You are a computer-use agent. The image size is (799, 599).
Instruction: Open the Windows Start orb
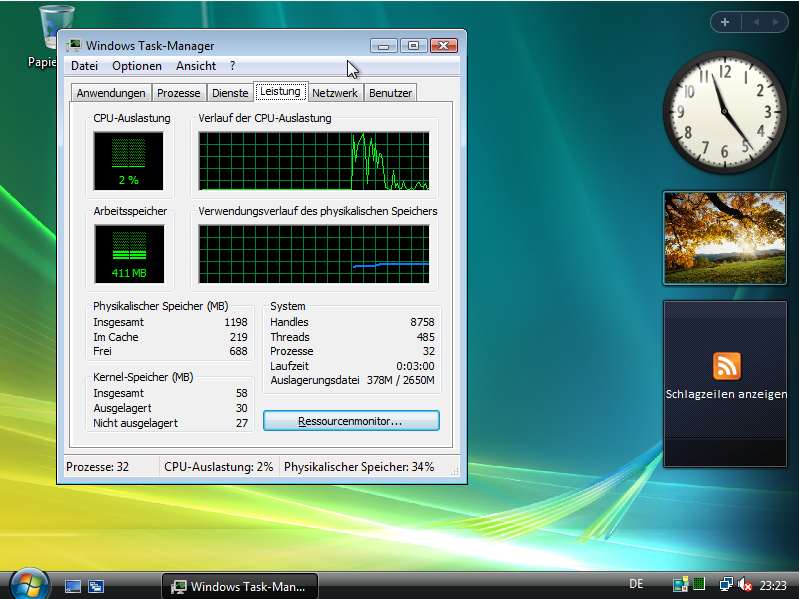(x=29, y=585)
